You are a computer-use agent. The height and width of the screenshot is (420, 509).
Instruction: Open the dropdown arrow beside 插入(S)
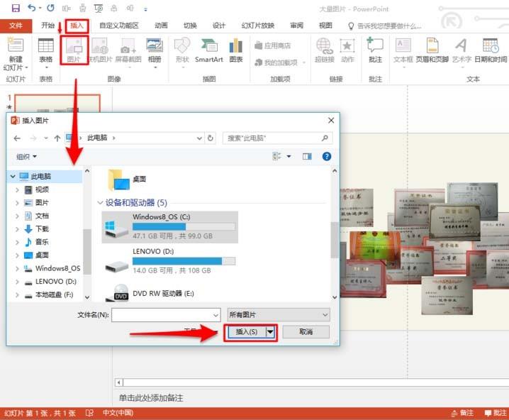[270, 332]
